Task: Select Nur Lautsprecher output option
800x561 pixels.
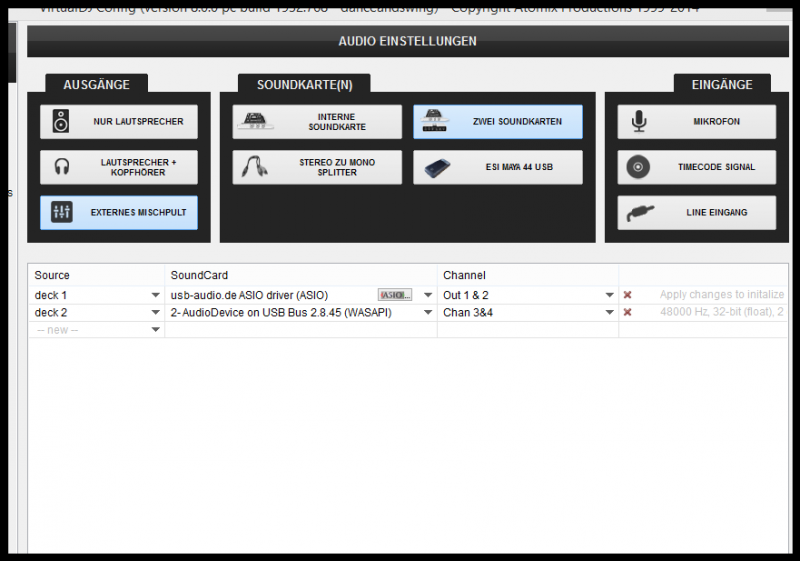Action: [x=119, y=121]
